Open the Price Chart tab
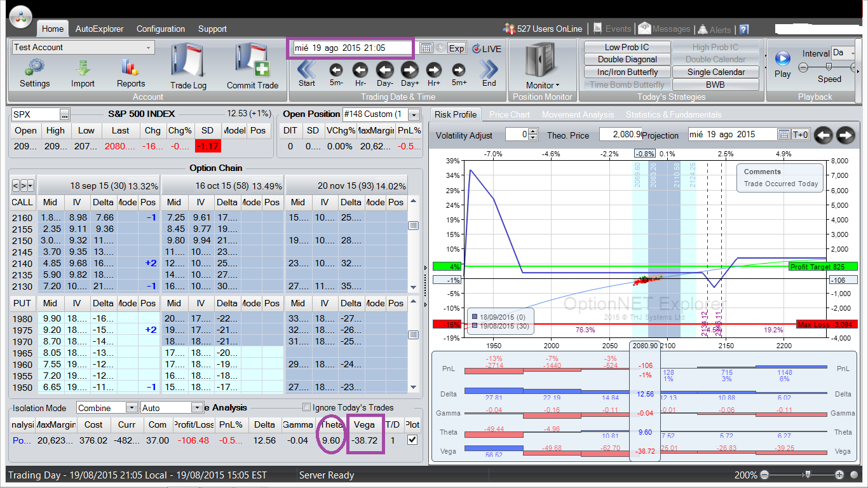This screenshot has width=868, height=488. click(x=509, y=114)
